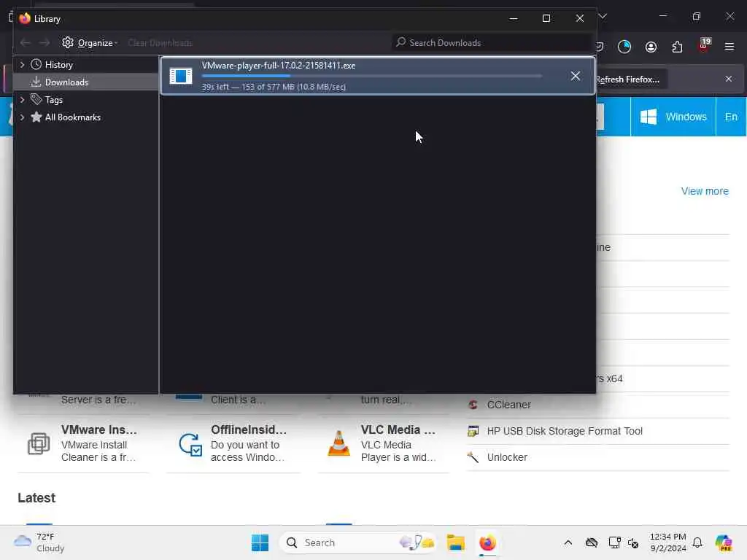Open the list-all-tabs chevron in Firefox

coord(603,17)
